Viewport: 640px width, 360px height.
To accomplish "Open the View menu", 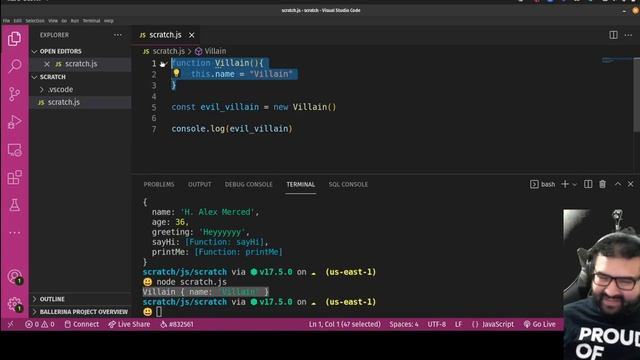I will coord(53,21).
